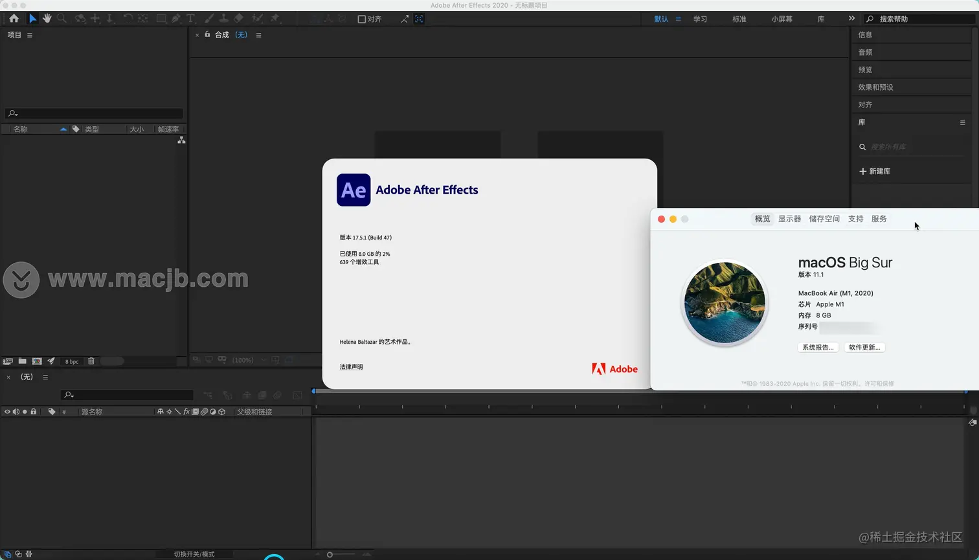
Task: Select the Selection arrow tool
Action: (32, 19)
